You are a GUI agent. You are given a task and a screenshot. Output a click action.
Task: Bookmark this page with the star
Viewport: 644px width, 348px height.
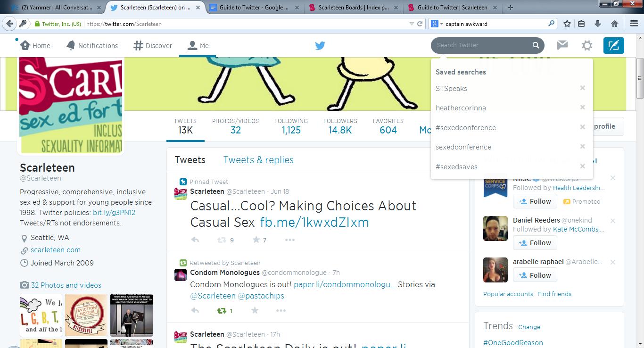[x=567, y=24]
